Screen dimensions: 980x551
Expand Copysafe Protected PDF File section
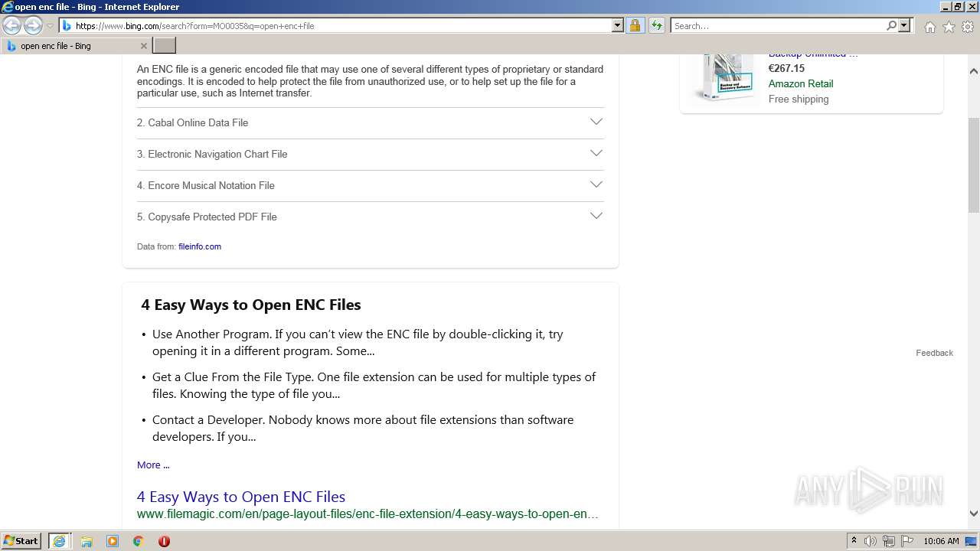[370, 217]
